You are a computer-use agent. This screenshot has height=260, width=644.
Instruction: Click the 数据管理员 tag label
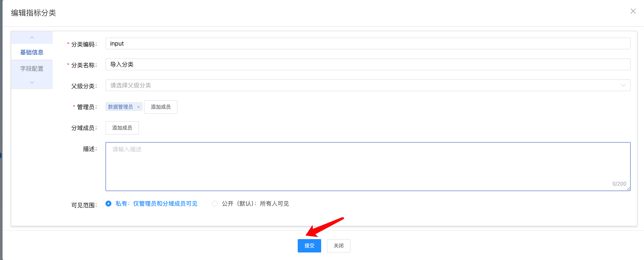click(121, 107)
